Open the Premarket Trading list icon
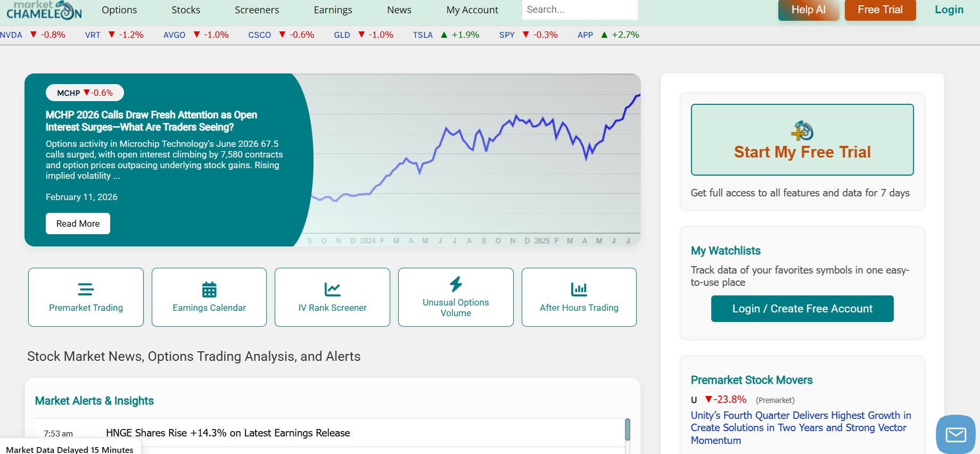The image size is (980, 454). click(86, 289)
